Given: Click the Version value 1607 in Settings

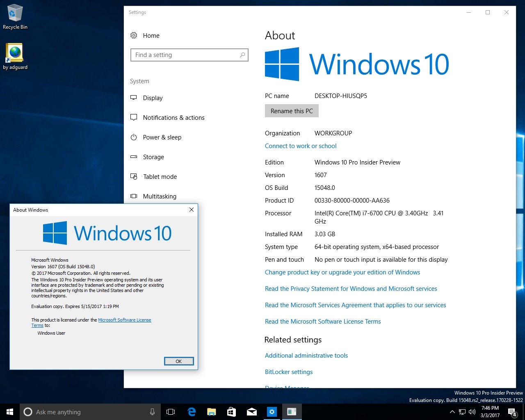Looking at the screenshot, I should (x=321, y=175).
